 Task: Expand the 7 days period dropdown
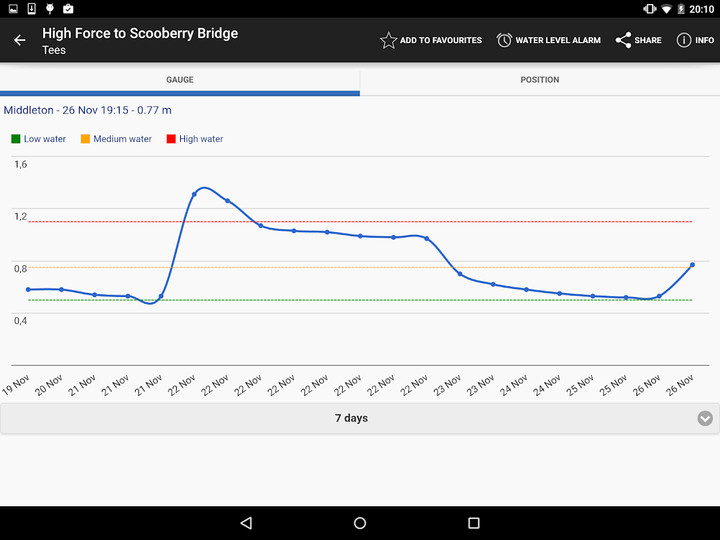(350, 418)
